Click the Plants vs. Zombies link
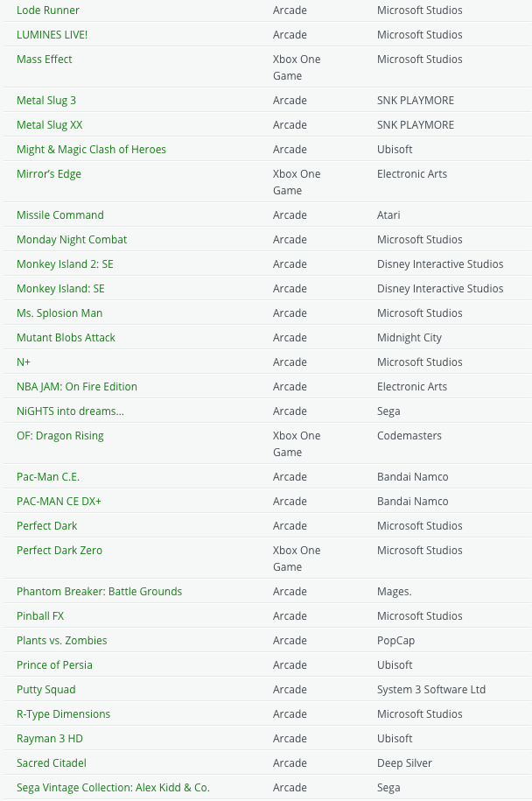Image resolution: width=532 pixels, height=801 pixels. [x=61, y=640]
